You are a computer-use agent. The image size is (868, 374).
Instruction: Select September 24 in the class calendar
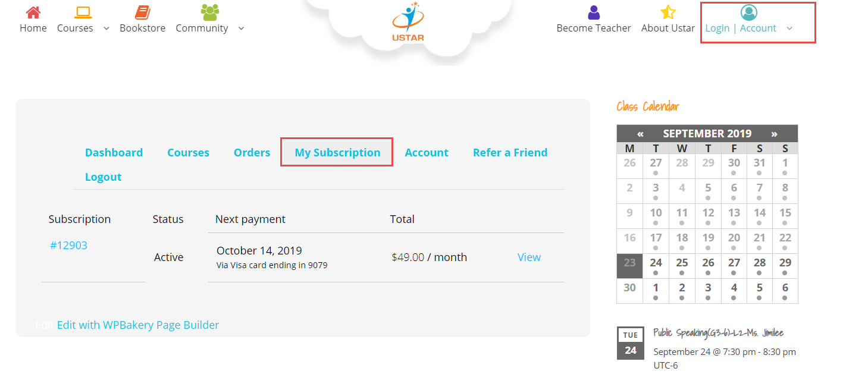[656, 266]
